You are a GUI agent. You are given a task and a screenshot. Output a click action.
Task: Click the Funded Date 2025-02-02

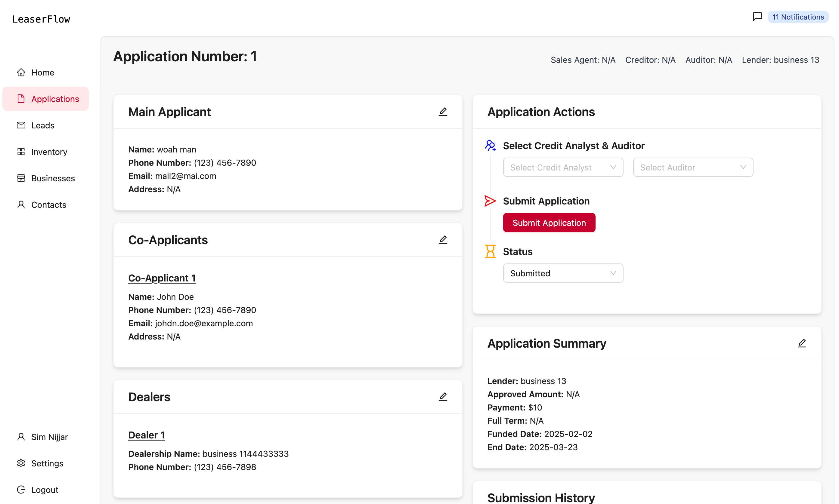(x=540, y=434)
